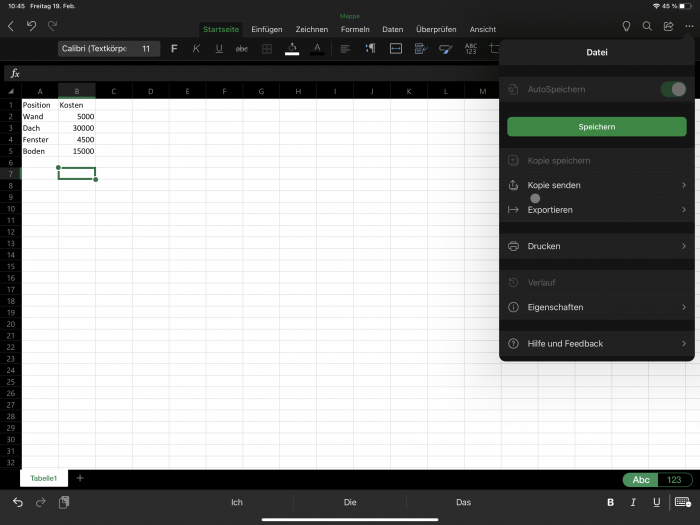The image size is (700, 525).
Task: Switch to the Einfügen ribbon tab
Action: tap(266, 29)
